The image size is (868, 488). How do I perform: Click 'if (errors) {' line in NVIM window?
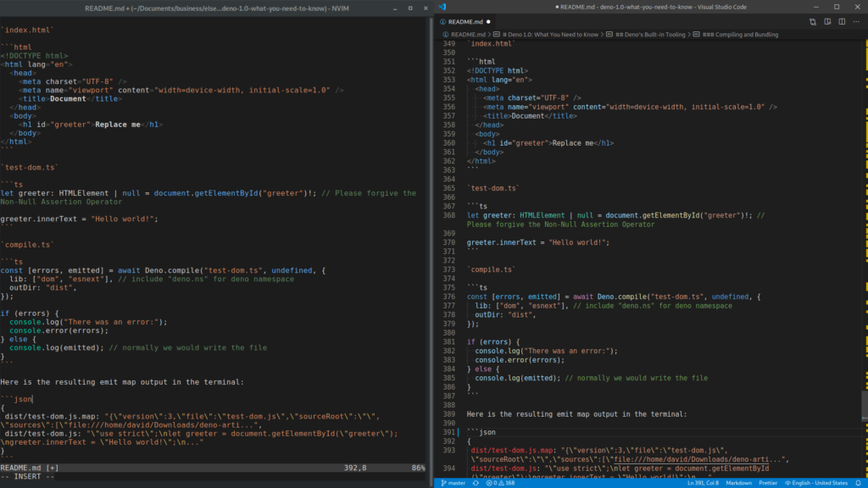(x=30, y=313)
